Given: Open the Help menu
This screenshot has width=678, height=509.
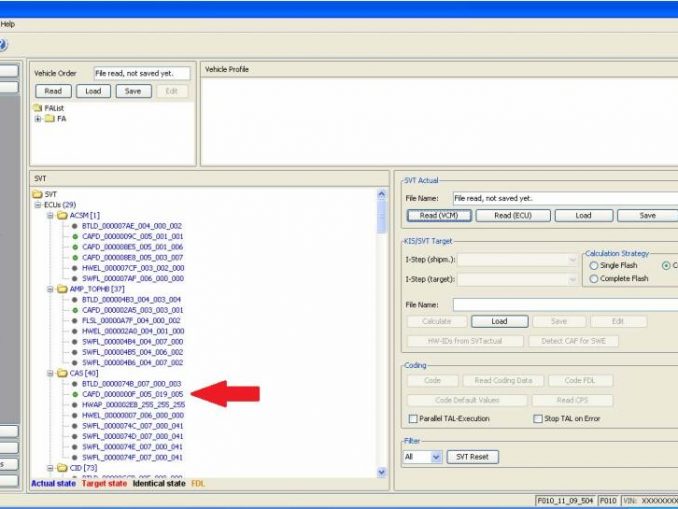Looking at the screenshot, I should [x=8, y=23].
